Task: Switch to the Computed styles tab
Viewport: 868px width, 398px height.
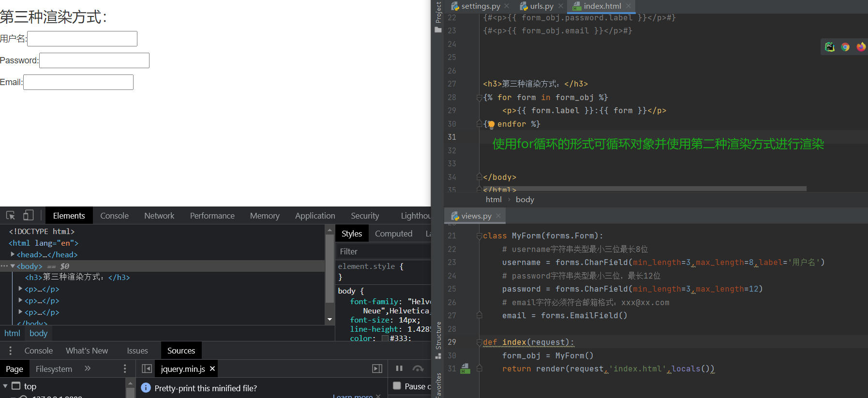Action: click(393, 234)
